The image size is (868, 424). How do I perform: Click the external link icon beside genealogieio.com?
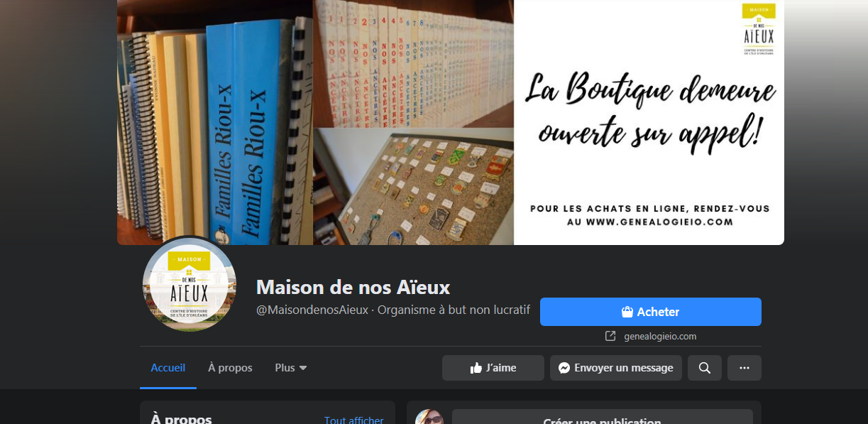[x=610, y=336]
